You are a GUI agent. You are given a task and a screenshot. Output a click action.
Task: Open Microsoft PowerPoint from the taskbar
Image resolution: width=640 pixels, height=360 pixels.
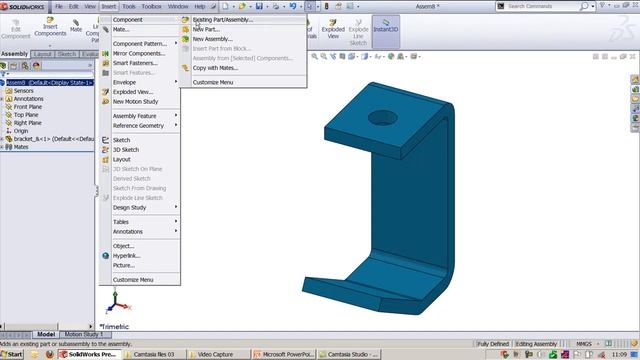click(x=284, y=354)
